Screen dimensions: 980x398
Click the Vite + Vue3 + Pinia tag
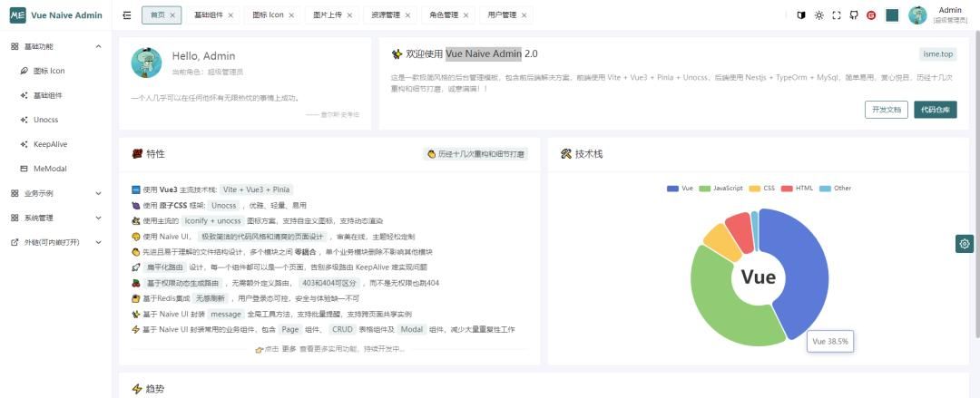pyautogui.click(x=257, y=189)
